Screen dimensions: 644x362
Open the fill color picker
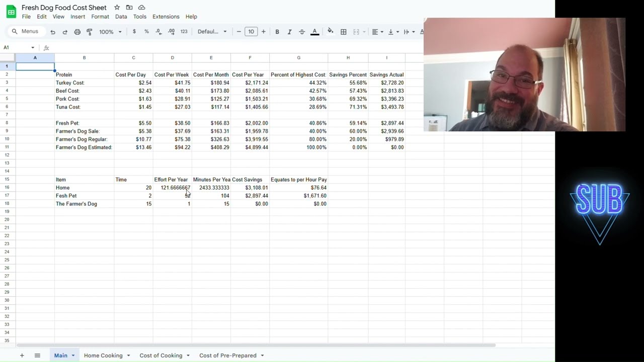[330, 32]
